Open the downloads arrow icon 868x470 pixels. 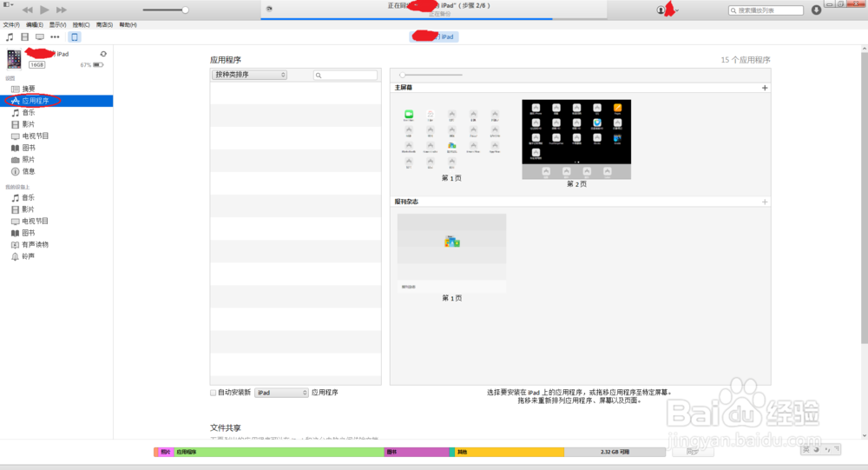tap(816, 10)
